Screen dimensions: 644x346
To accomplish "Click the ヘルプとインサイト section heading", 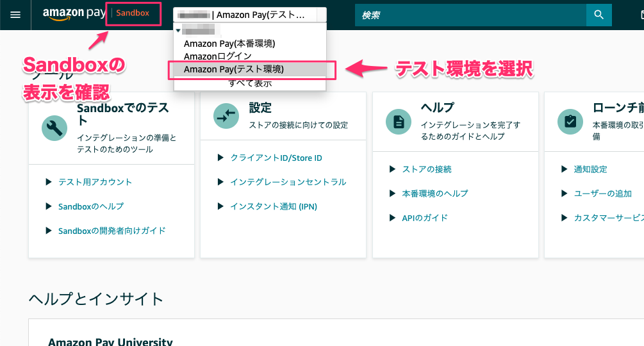I will pos(96,299).
